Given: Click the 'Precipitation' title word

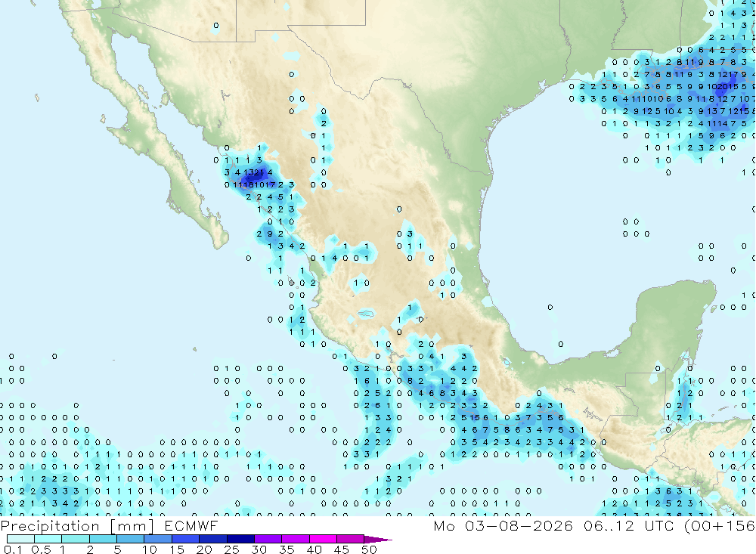Looking at the screenshot, I should coord(50,526).
